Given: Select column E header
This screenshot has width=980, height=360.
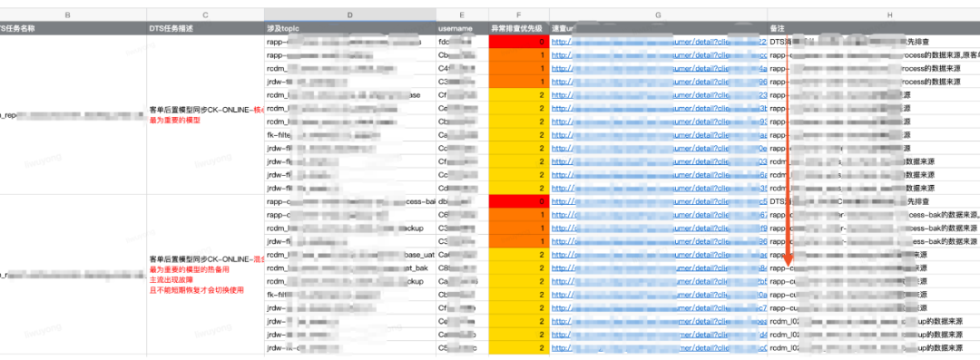Looking at the screenshot, I should click(462, 15).
